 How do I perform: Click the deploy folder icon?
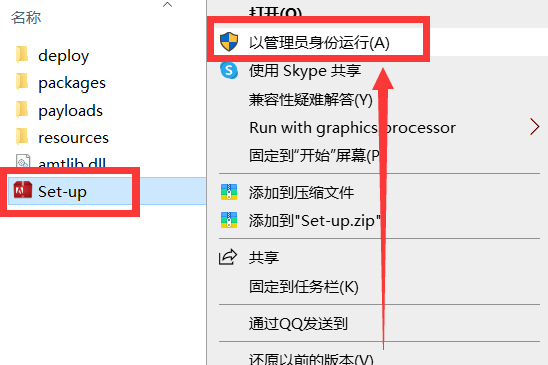[x=22, y=55]
